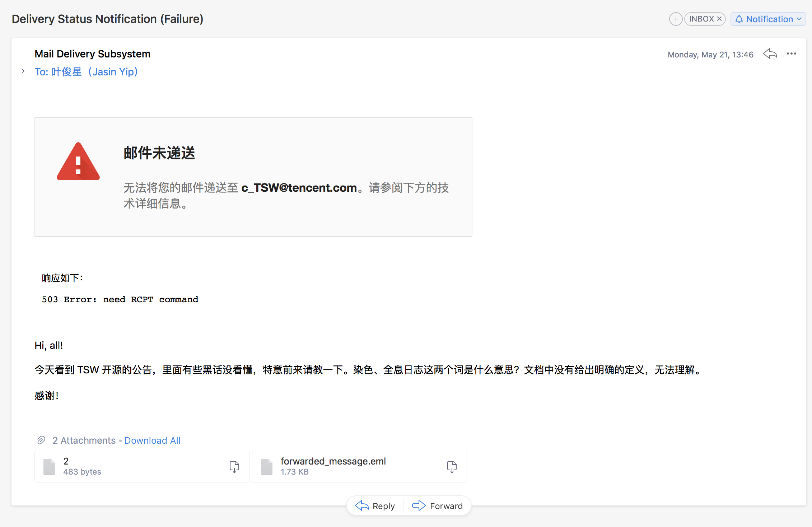Click the attachments paperclip icon
Screen dimensions: 812x527
pyautogui.click(x=41, y=440)
